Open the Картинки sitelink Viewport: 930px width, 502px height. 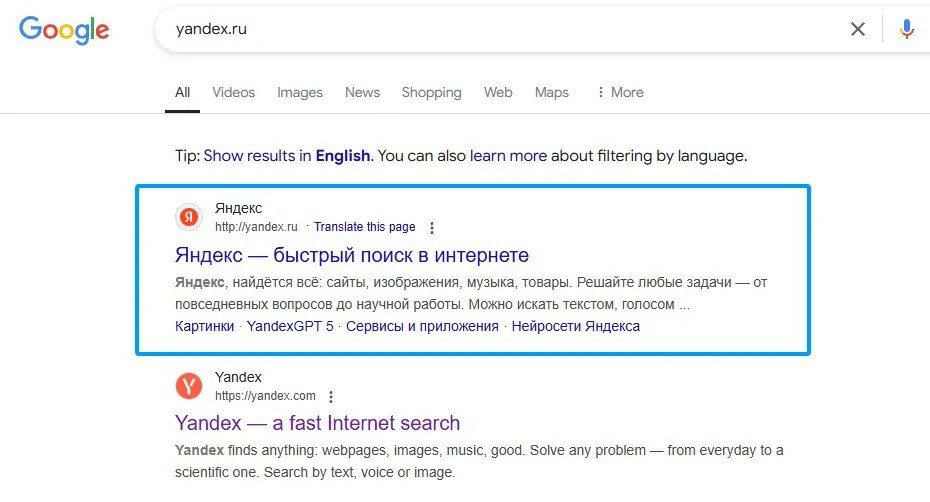tap(205, 326)
